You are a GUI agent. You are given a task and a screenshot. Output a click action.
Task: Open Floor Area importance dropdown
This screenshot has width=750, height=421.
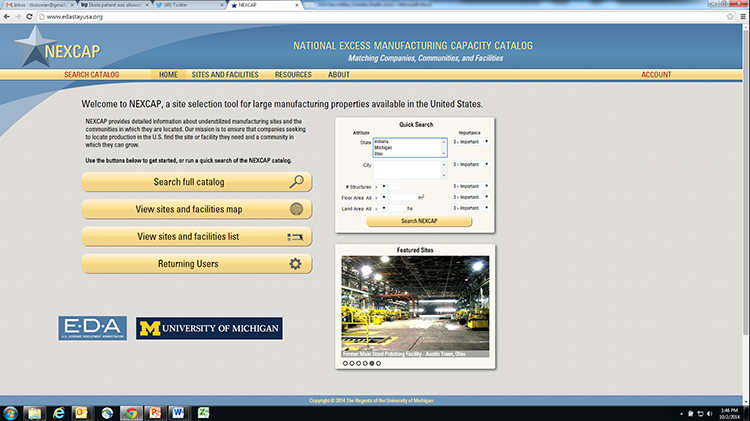click(x=471, y=197)
